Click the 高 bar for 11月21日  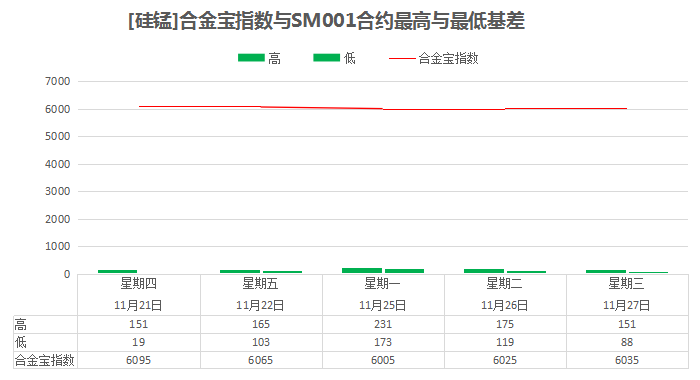pyautogui.click(x=117, y=271)
